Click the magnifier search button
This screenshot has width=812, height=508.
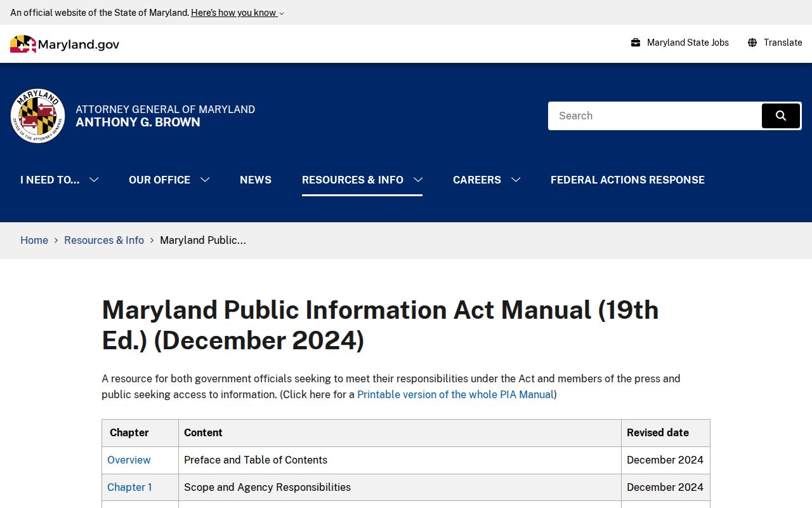(781, 116)
